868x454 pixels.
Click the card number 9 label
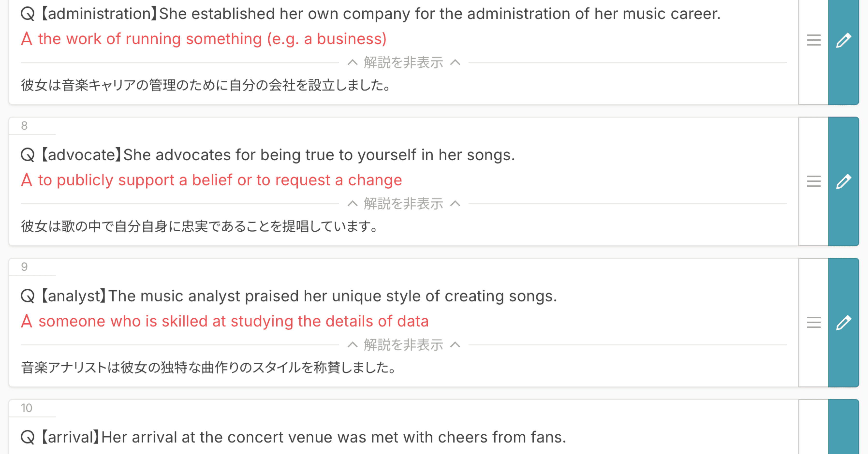[x=24, y=267]
